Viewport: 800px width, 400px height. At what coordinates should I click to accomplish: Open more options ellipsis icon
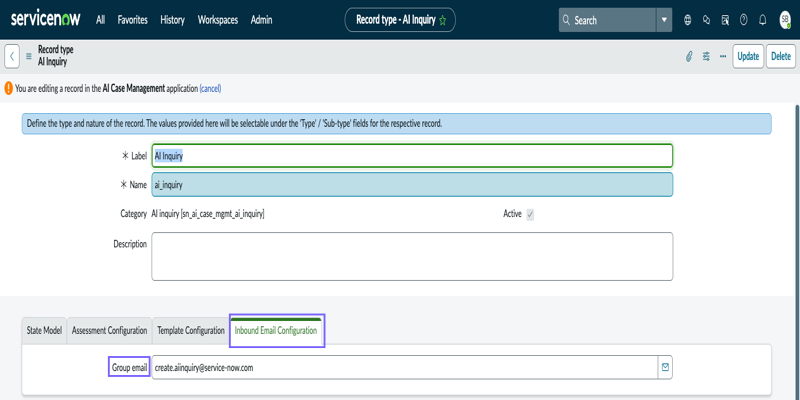(723, 56)
